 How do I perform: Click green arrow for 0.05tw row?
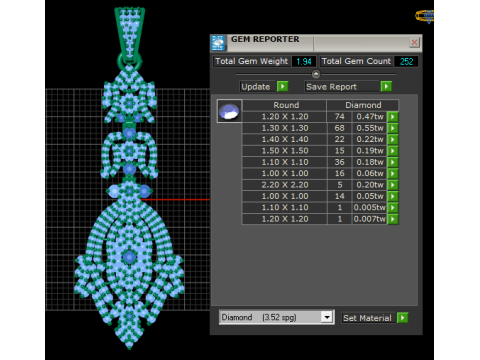click(x=393, y=196)
